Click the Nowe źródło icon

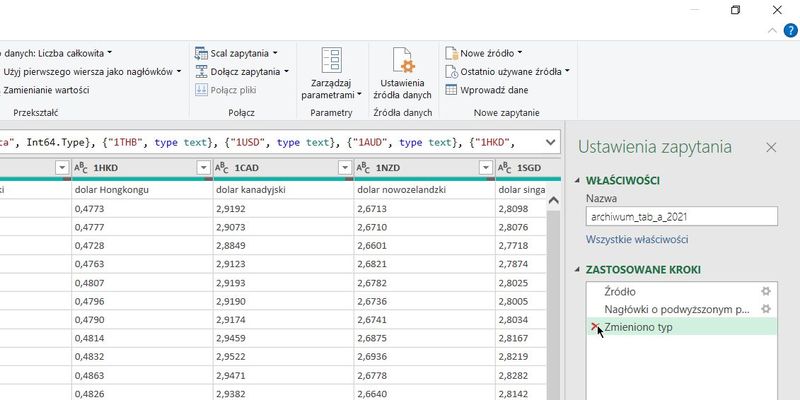[x=451, y=53]
